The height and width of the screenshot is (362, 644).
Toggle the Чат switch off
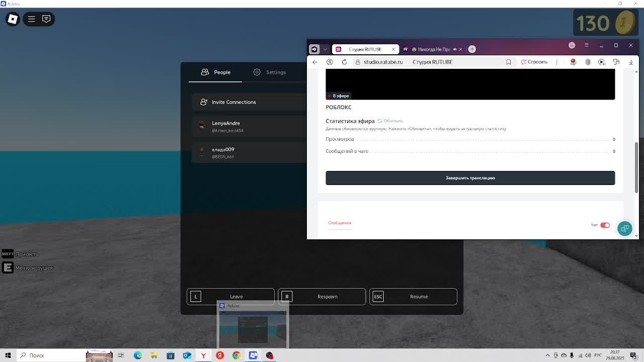tap(605, 225)
